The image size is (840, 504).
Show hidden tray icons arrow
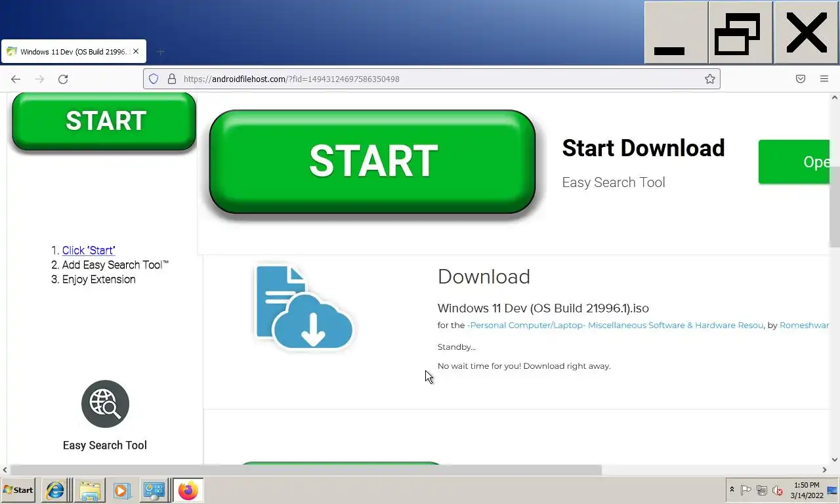click(732, 490)
